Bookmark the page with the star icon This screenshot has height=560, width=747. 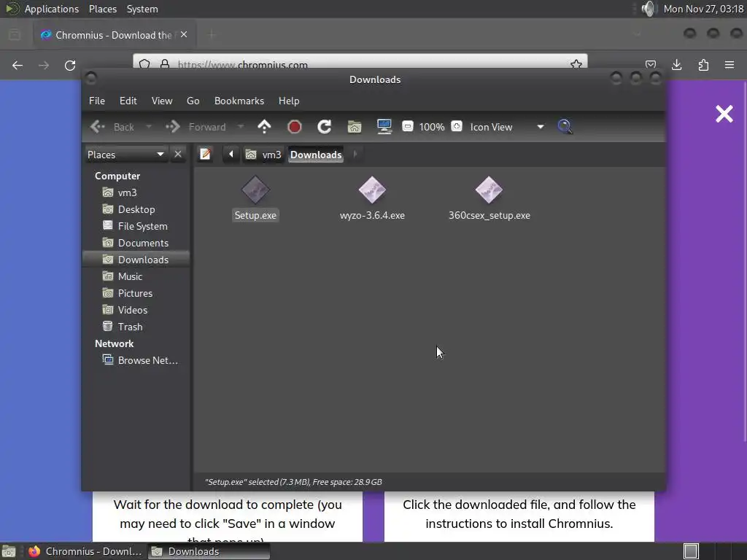coord(576,64)
